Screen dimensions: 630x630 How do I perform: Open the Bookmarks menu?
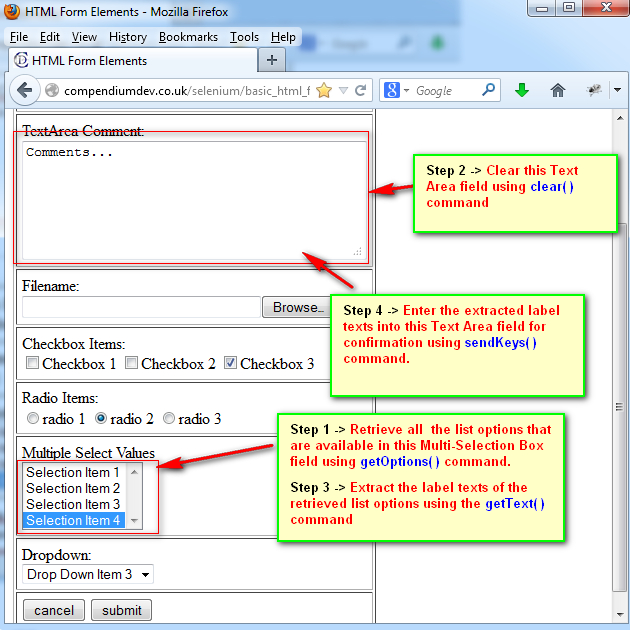click(188, 37)
